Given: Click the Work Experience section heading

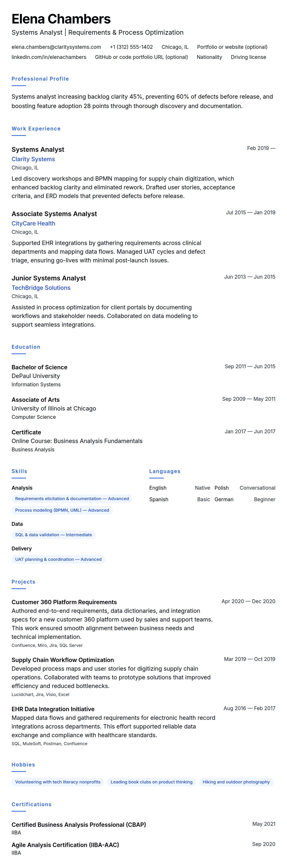Looking at the screenshot, I should [36, 129].
